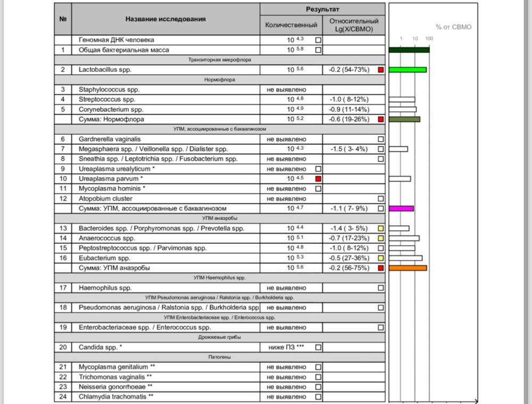
Task: Click the Mycoplasma genitalium row label
Action: tap(117, 367)
